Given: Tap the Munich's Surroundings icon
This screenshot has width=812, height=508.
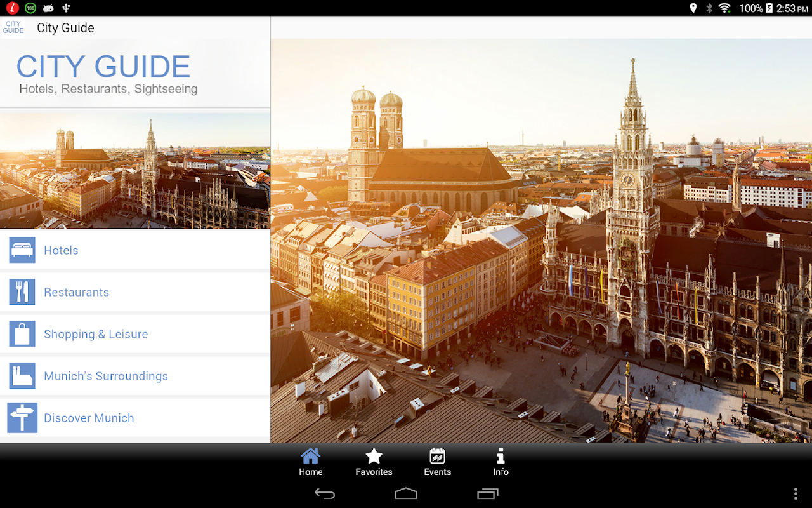Looking at the screenshot, I should [22, 376].
